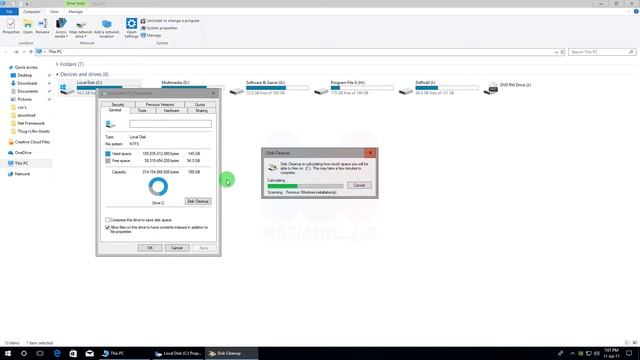The image size is (640, 360).
Task: Select the Local Disk (C:) drive icon
Action: click(x=67, y=89)
